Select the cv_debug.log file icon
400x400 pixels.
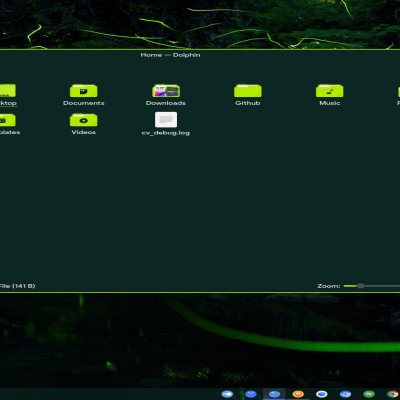point(166,120)
